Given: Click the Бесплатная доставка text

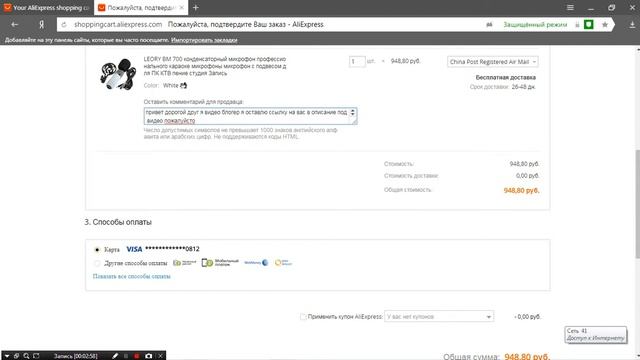Looking at the screenshot, I should pyautogui.click(x=505, y=77).
